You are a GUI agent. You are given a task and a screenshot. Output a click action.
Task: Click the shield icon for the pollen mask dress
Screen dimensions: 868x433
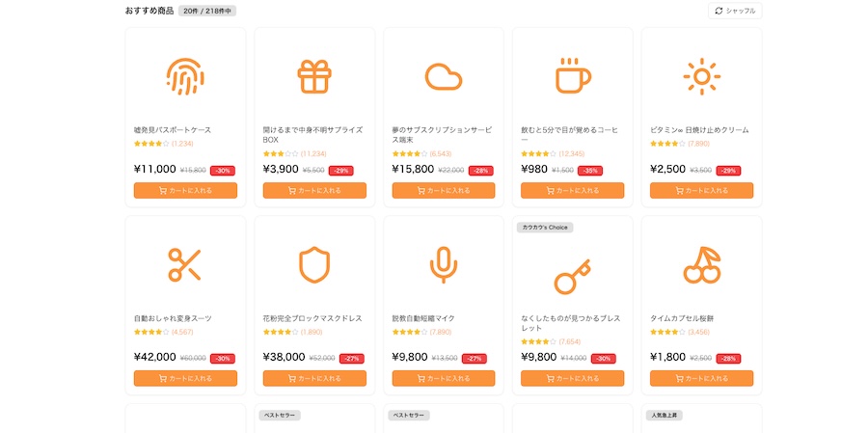click(313, 264)
